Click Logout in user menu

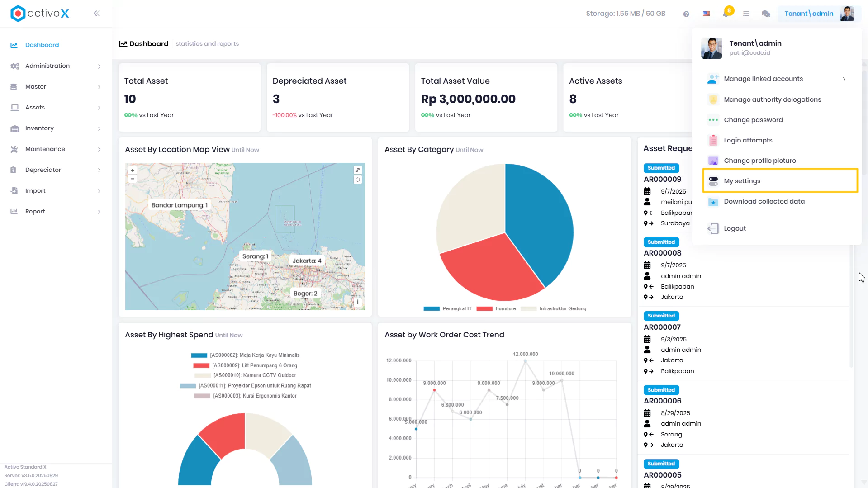pyautogui.click(x=777, y=229)
